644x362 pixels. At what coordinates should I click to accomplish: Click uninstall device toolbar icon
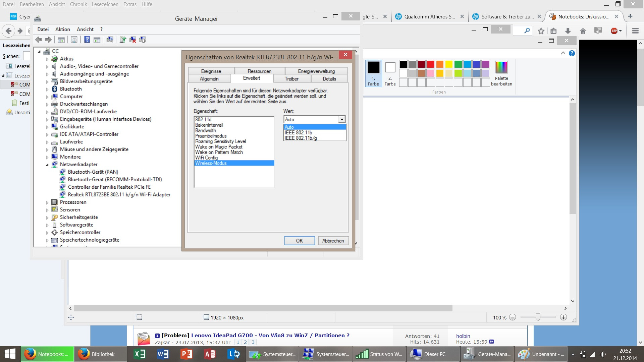(x=133, y=40)
